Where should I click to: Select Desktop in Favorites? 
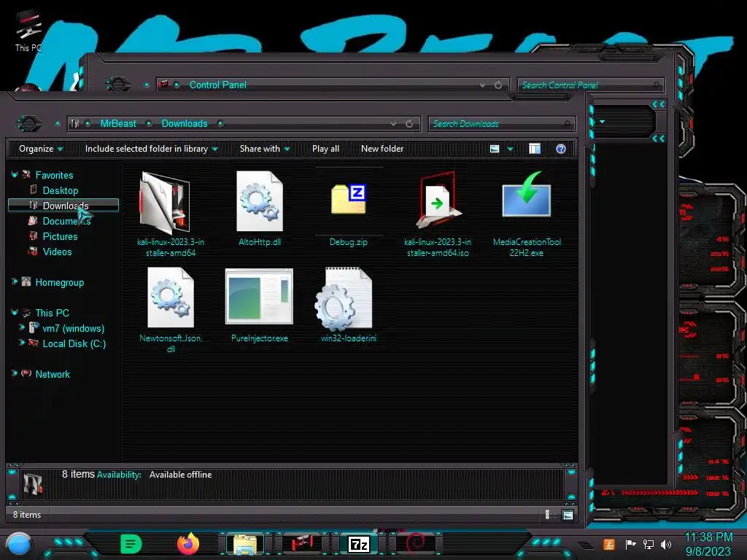(x=60, y=190)
